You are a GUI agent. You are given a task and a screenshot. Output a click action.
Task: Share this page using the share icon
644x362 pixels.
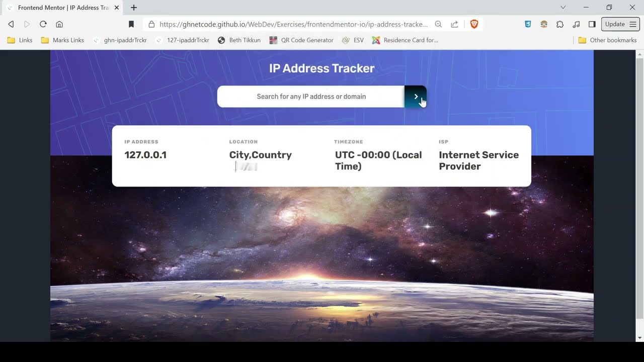click(x=454, y=24)
